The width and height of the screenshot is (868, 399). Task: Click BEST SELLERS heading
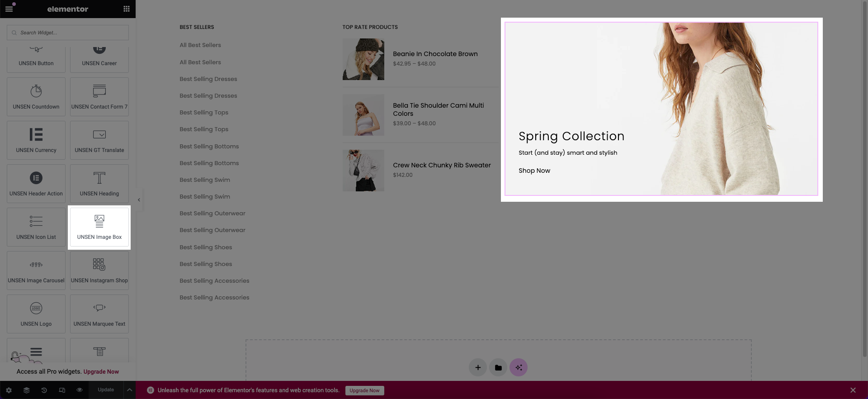click(197, 27)
